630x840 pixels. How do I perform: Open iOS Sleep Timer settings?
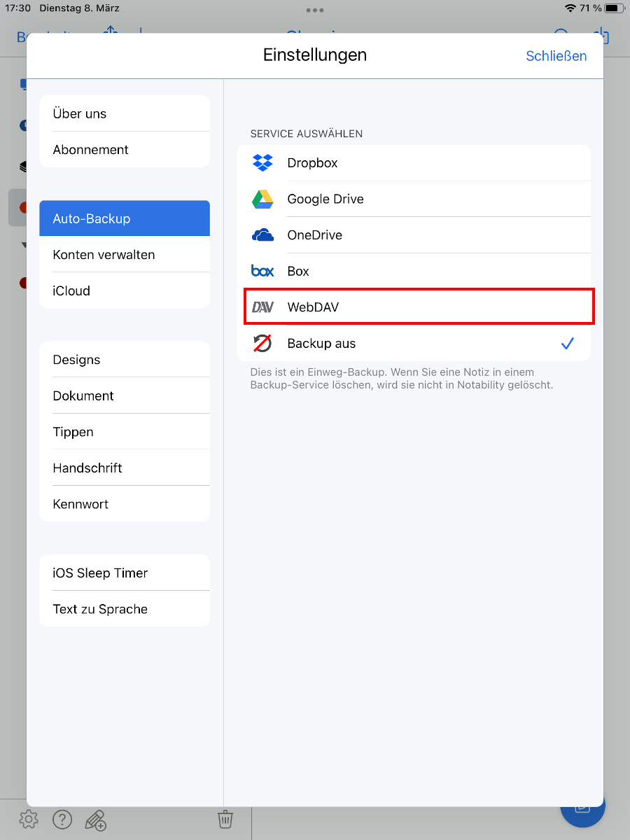[x=125, y=573]
